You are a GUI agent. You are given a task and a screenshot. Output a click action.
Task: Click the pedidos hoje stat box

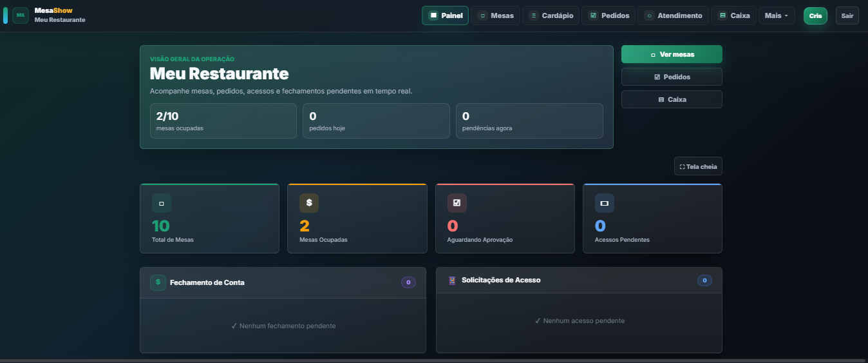[x=376, y=121]
